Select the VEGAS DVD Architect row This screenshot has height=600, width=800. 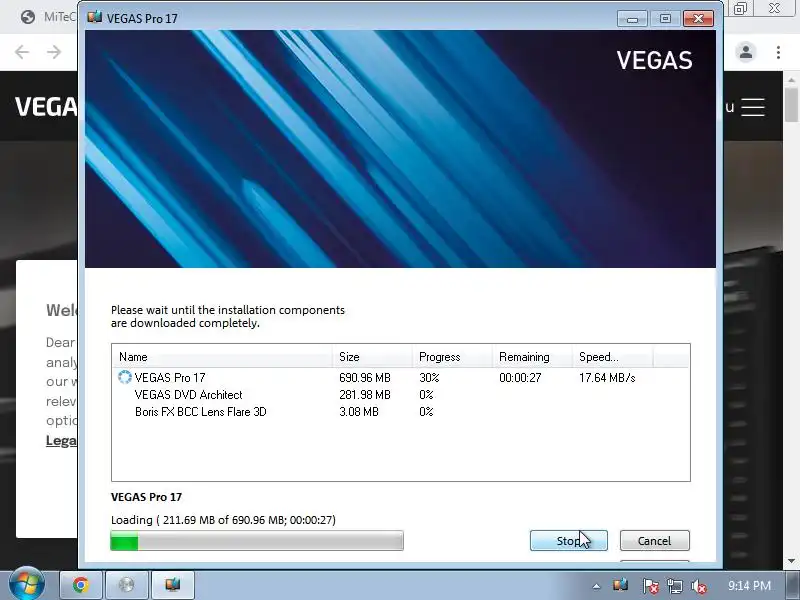(401, 394)
